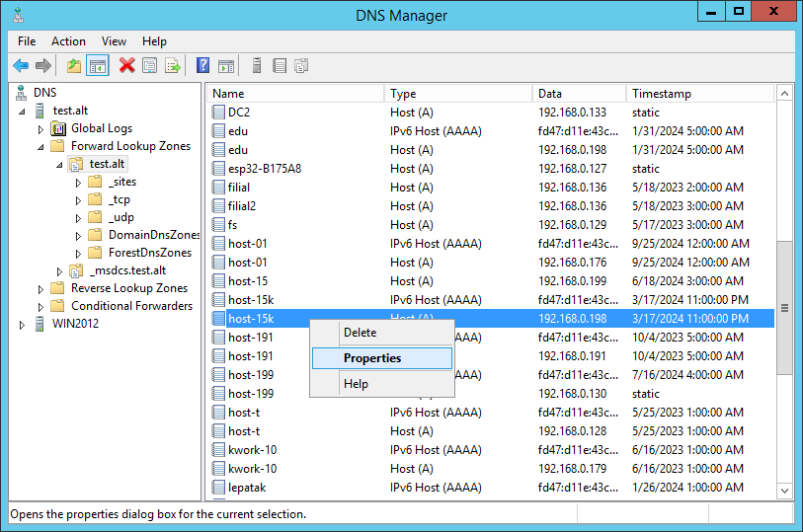The width and height of the screenshot is (803, 532).
Task: Expand the WIN2012 server node
Action: pos(22,324)
